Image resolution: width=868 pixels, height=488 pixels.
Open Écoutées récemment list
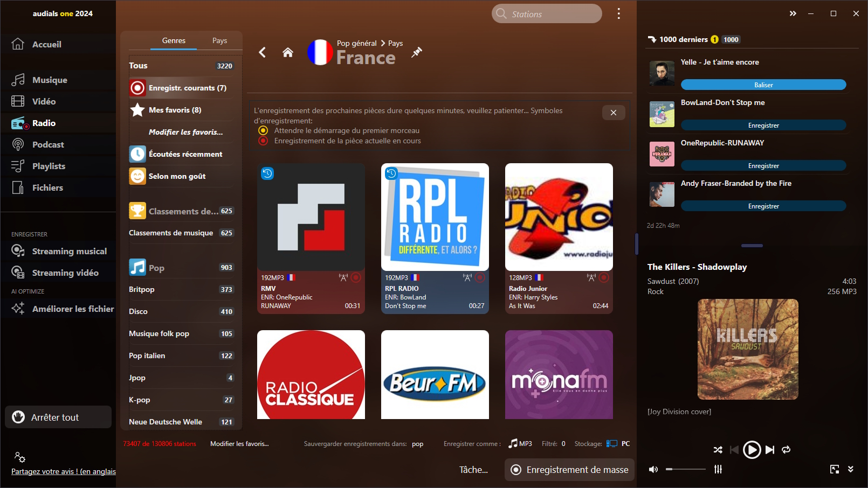(x=181, y=154)
